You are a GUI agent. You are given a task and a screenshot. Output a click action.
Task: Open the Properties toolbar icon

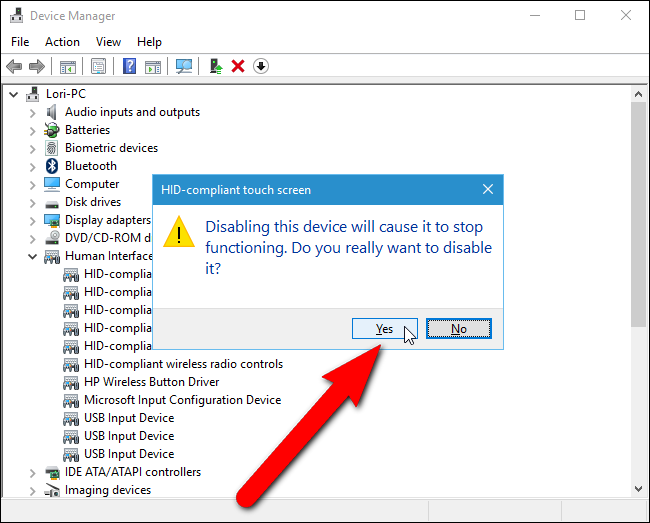coord(98,66)
